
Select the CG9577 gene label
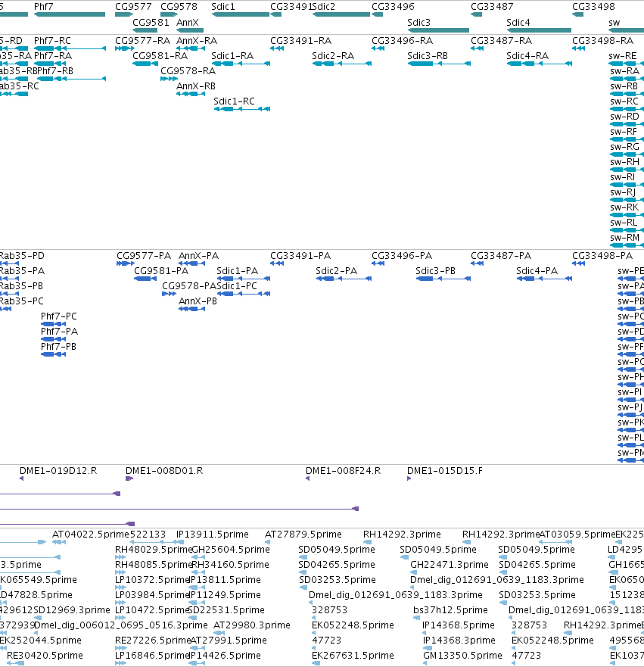[133, 7]
